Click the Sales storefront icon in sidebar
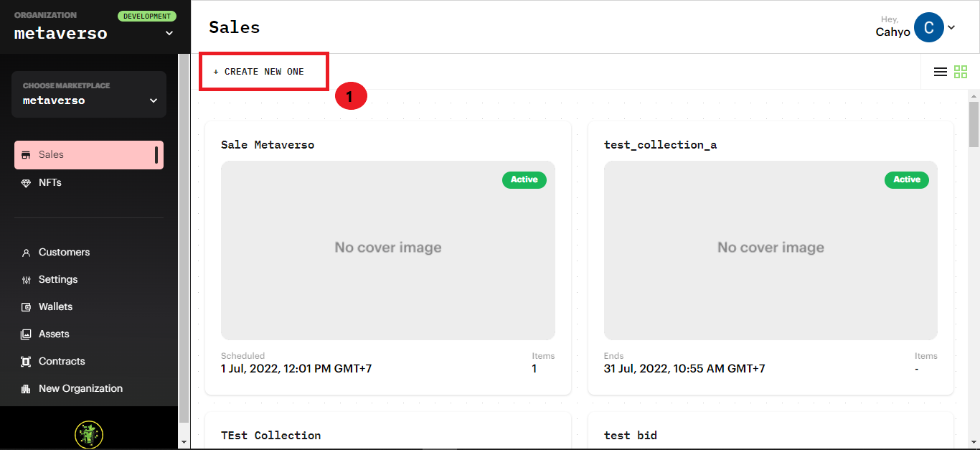Screen dimensions: 980x450 (26, 155)
